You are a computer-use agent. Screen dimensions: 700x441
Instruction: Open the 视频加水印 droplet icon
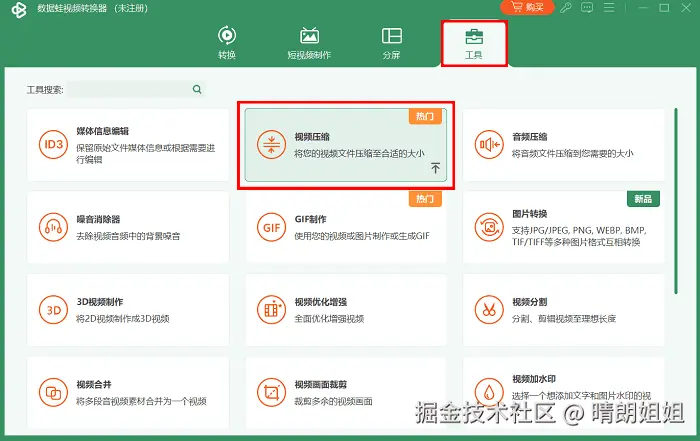tap(489, 392)
